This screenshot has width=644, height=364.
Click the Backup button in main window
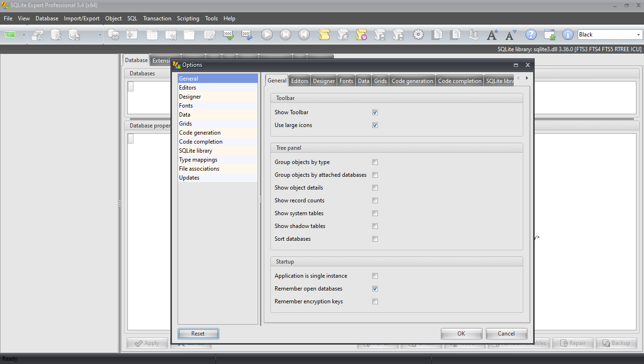(616, 343)
